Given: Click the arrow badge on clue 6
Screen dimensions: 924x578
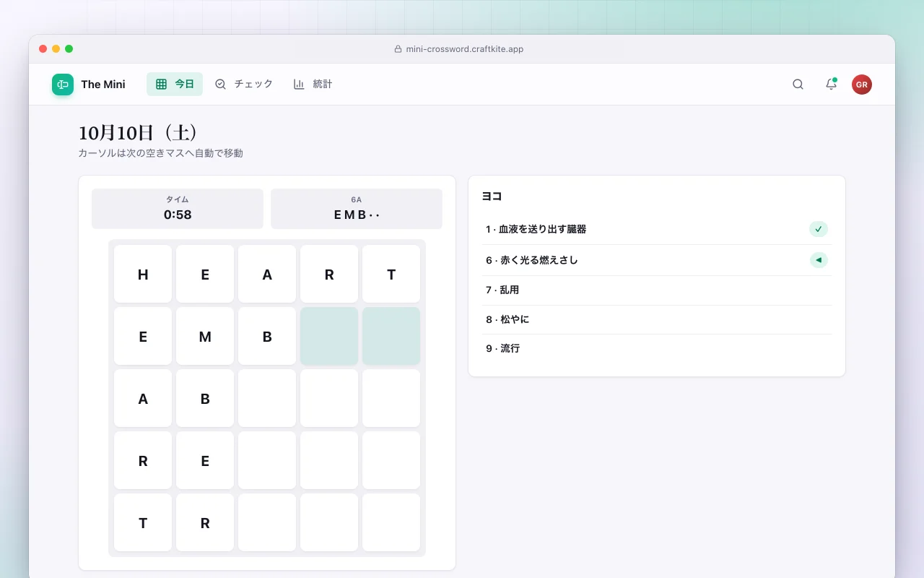Looking at the screenshot, I should [x=819, y=260].
